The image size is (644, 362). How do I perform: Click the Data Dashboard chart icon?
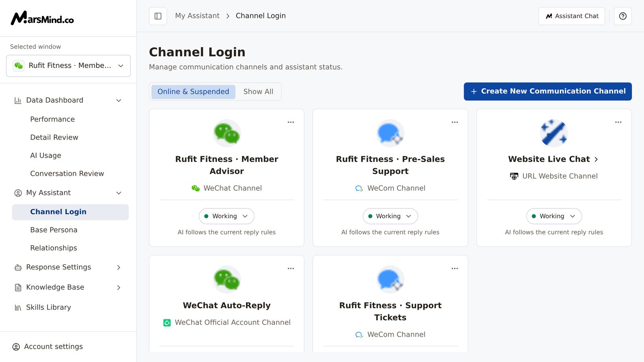[18, 101]
